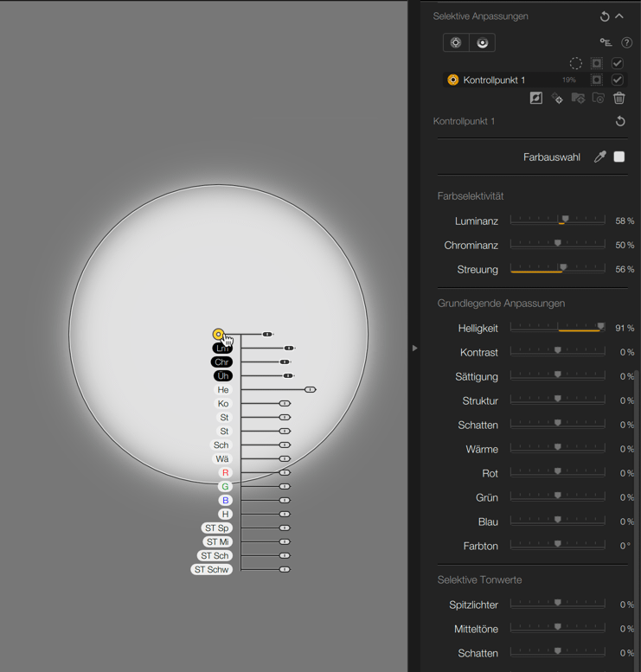Open the control point list options icon
The width and height of the screenshot is (641, 672).
tap(606, 42)
